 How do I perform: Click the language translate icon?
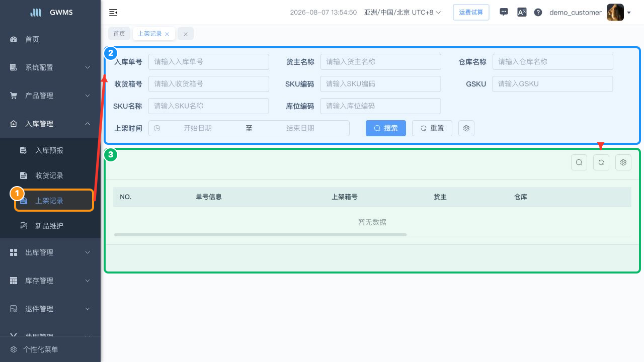522,13
